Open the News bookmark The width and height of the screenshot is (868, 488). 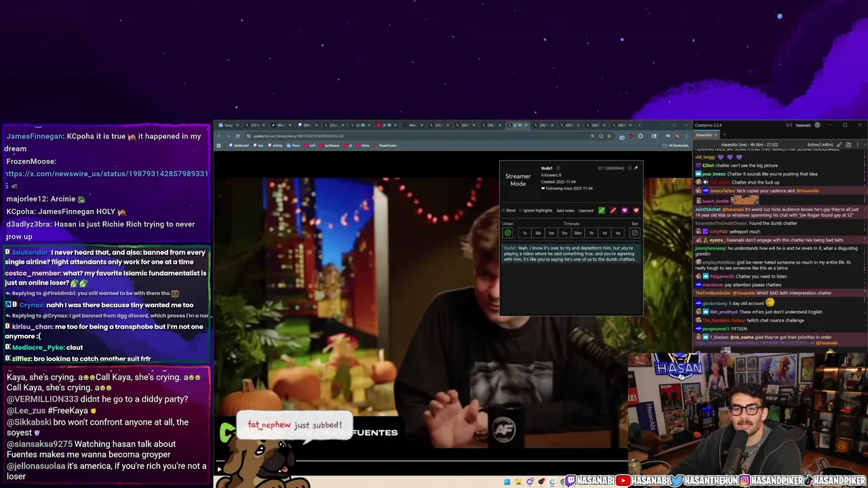coord(293,146)
